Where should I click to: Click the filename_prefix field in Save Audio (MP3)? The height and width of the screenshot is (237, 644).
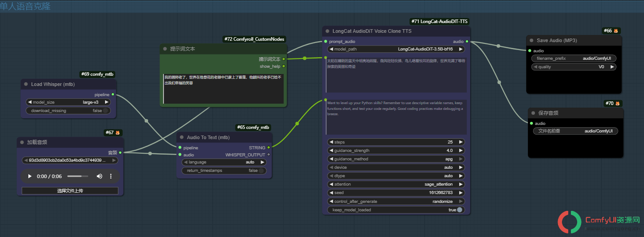coord(574,58)
